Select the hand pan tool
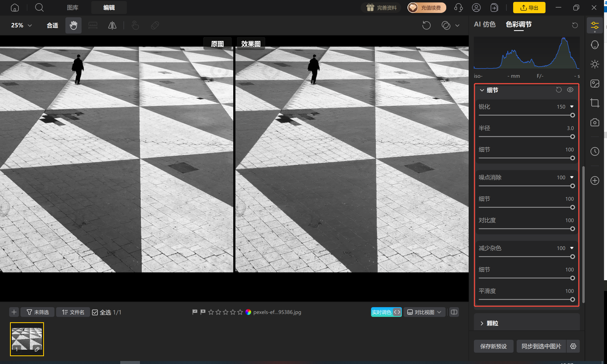607x364 pixels. click(x=73, y=25)
